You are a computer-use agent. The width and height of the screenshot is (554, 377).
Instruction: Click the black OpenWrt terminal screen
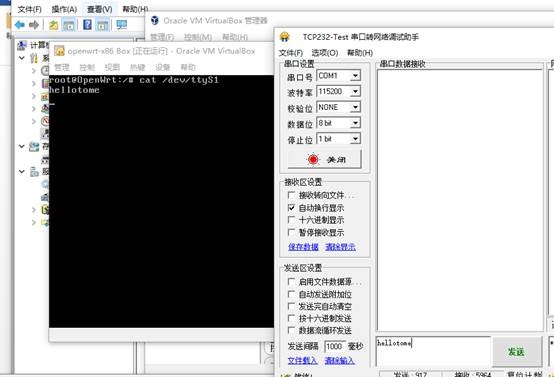point(161,201)
